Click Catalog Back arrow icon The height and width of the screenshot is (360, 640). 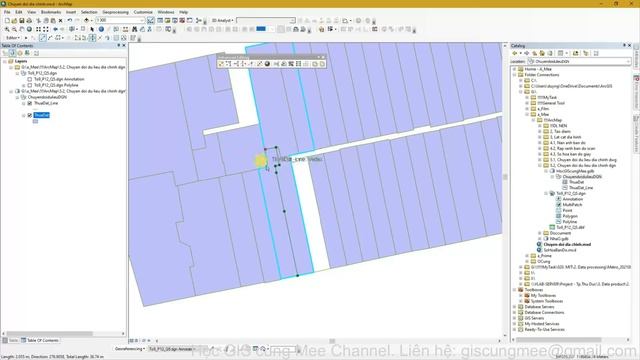[515, 53]
